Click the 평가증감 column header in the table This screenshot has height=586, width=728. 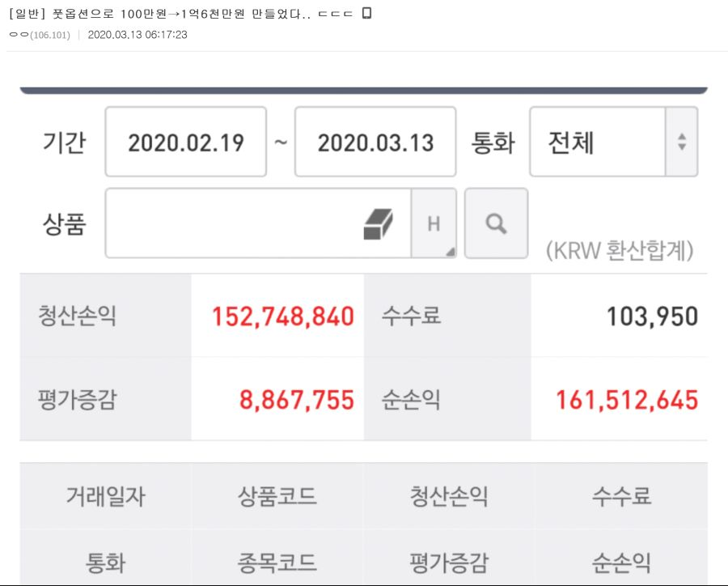pos(449,563)
